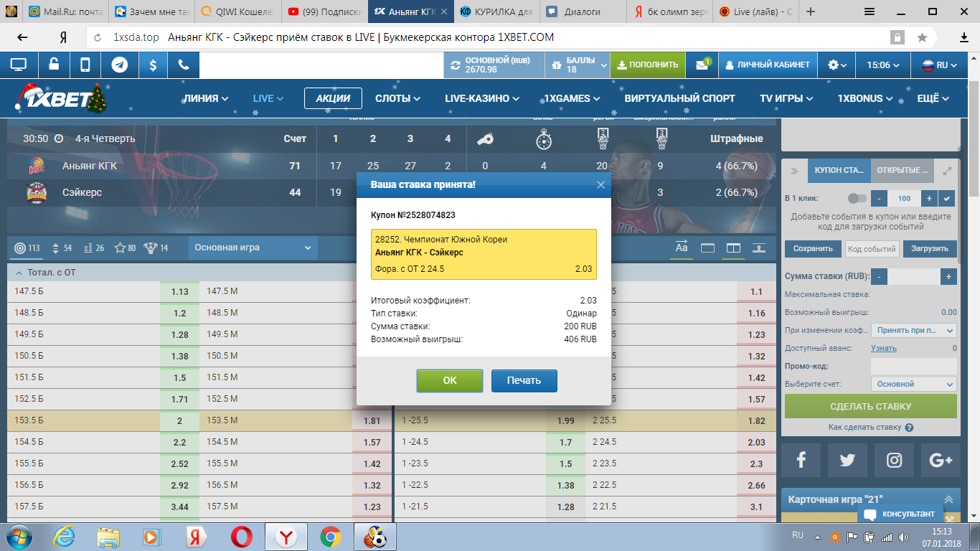
Task: Click the Aa font size icon
Action: click(682, 248)
